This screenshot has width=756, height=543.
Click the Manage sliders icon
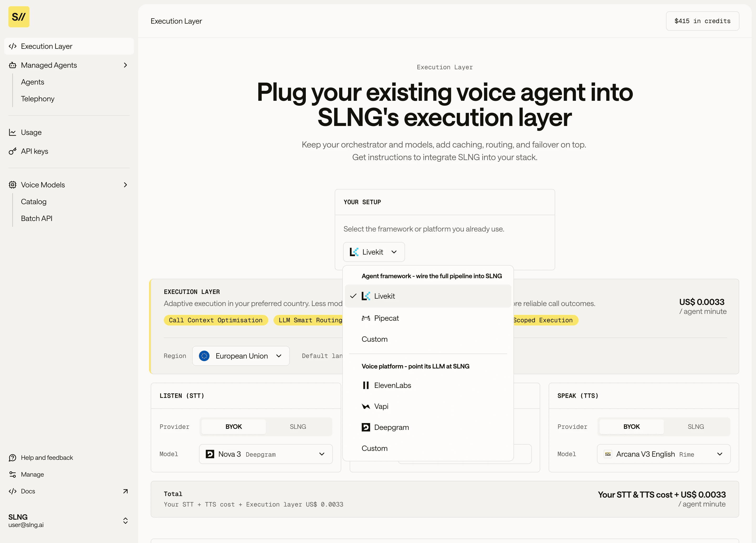coord(13,474)
